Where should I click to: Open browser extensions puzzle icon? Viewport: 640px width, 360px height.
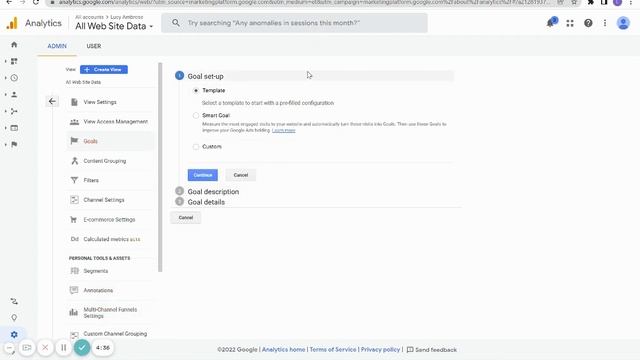click(x=590, y=2)
